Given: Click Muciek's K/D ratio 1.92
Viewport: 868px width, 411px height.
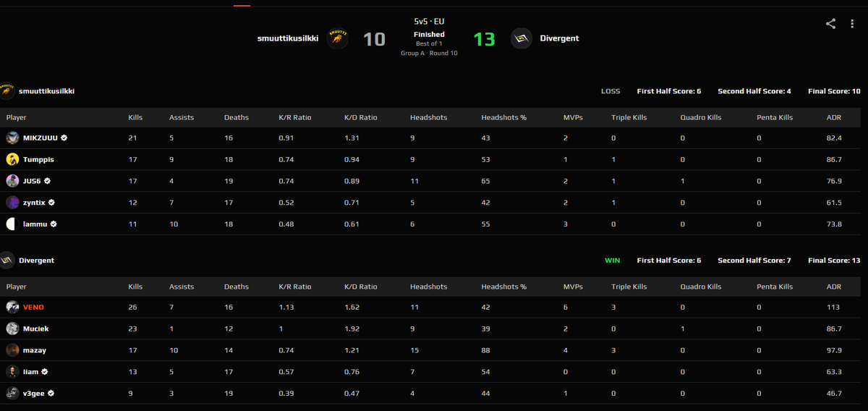Looking at the screenshot, I should 352,329.
